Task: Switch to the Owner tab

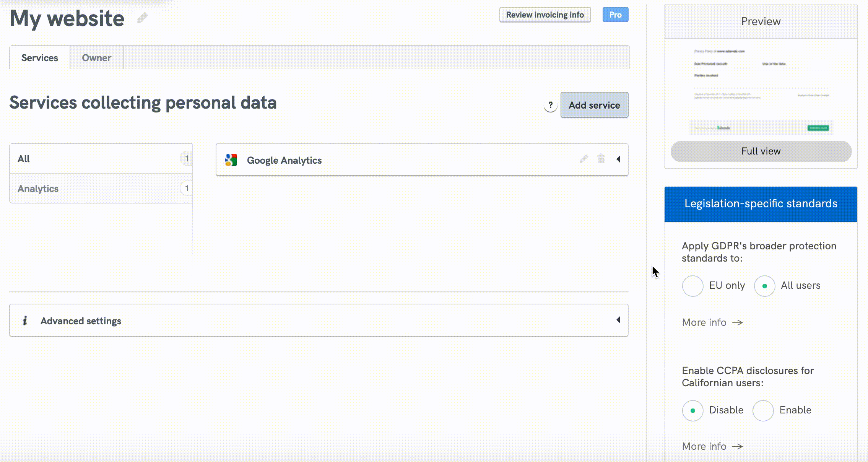Action: click(96, 57)
